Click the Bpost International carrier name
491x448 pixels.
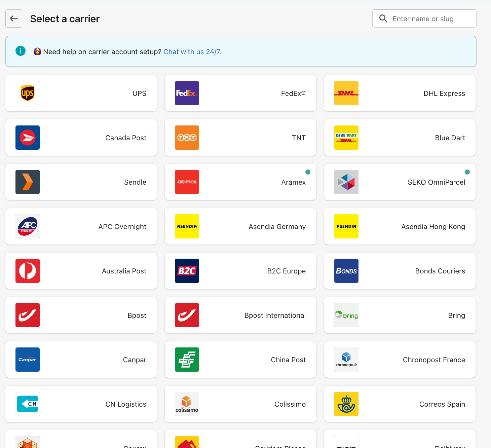coord(275,315)
